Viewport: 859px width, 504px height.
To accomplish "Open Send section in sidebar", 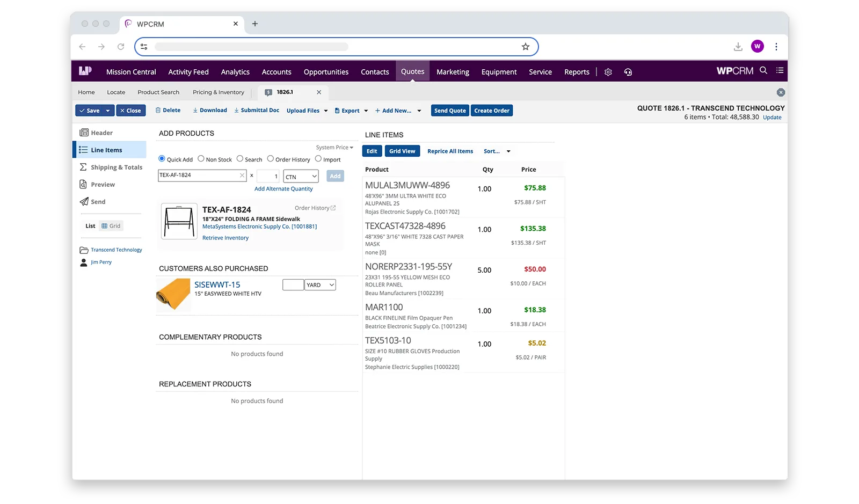I will 110,201.
